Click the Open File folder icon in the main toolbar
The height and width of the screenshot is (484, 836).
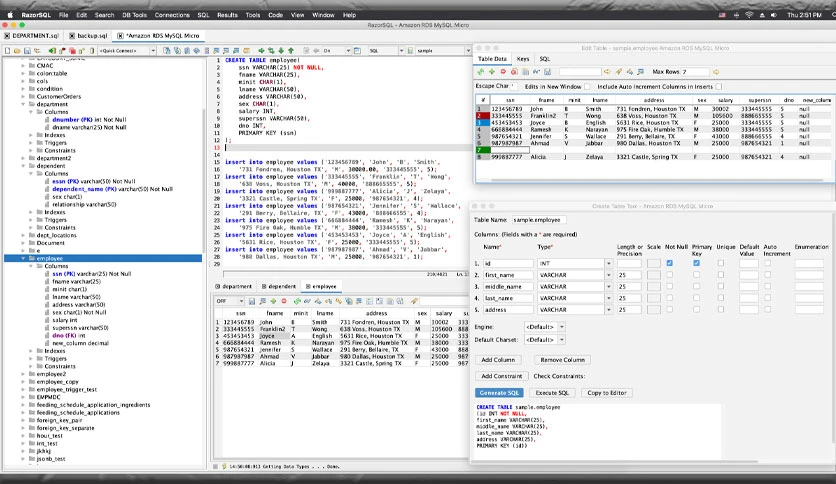[17, 51]
